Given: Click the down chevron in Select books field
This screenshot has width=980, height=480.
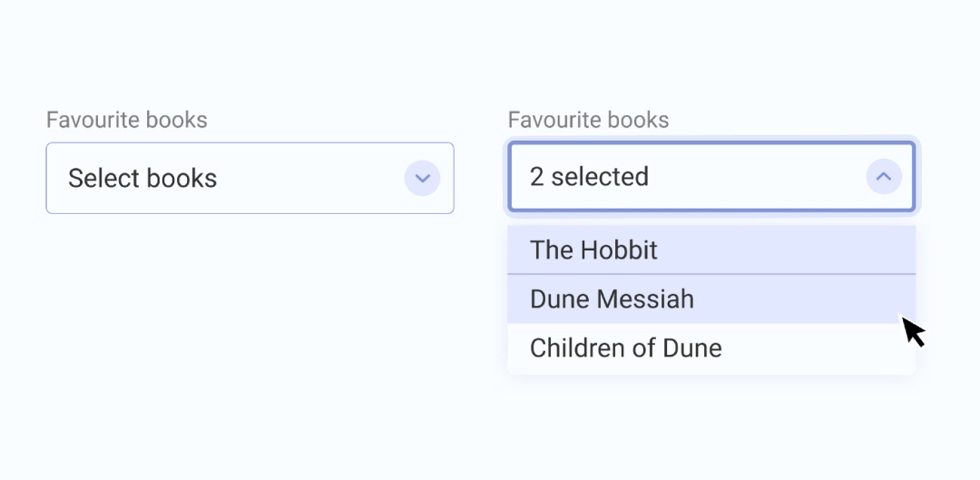Looking at the screenshot, I should coord(422,178).
